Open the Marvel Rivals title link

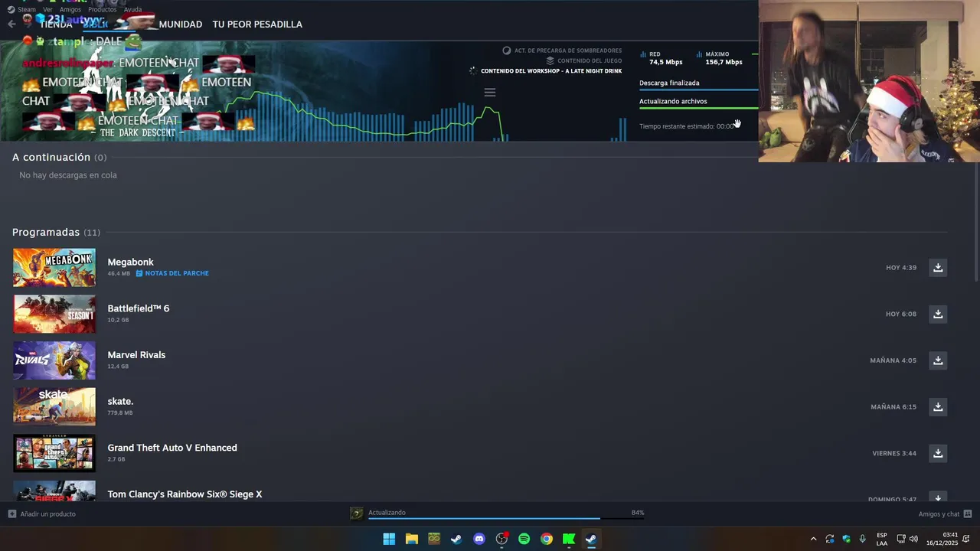[136, 355]
